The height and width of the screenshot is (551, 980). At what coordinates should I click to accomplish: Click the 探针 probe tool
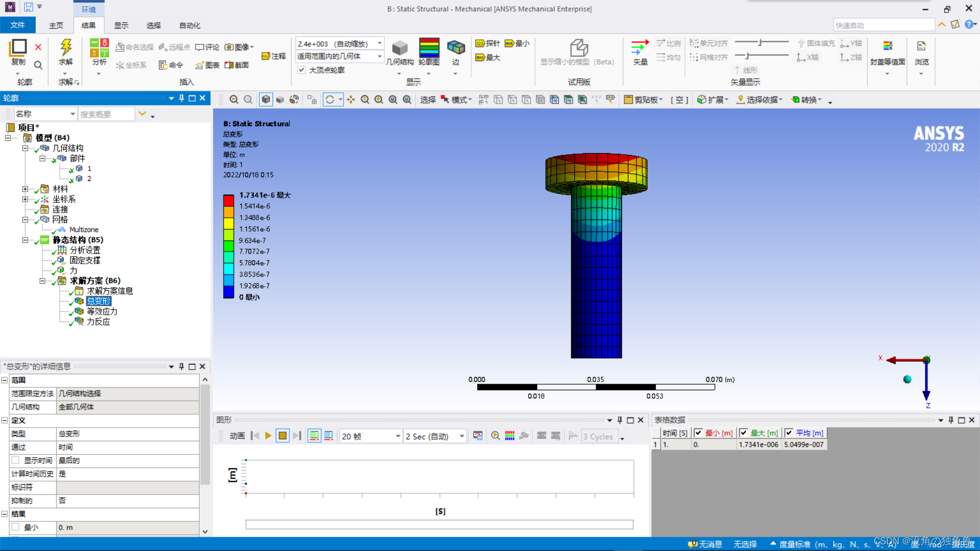point(487,43)
